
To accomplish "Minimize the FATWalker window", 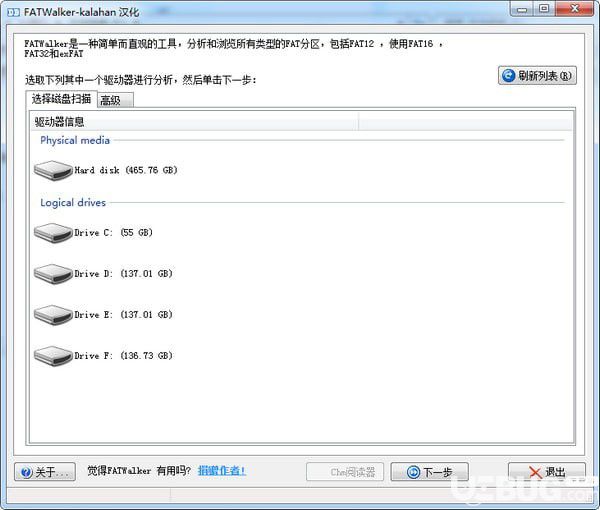I will [522, 9].
